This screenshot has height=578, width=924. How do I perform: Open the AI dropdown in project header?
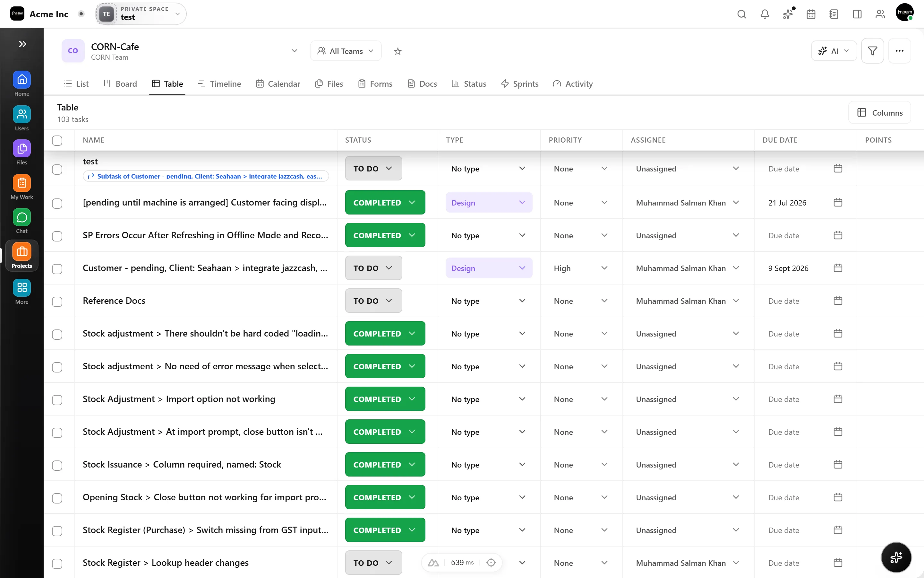pyautogui.click(x=834, y=51)
